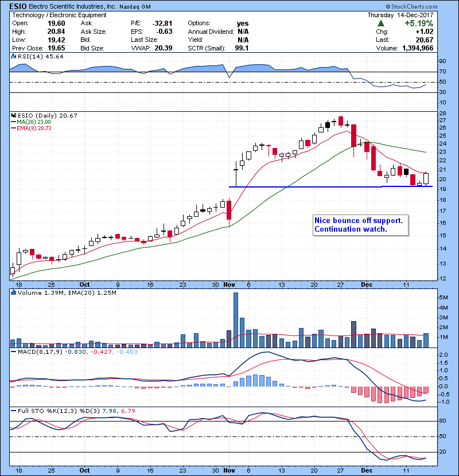Click the 12 tick on the price axis
The height and width of the screenshot is (476, 459).
pyautogui.click(x=442, y=278)
